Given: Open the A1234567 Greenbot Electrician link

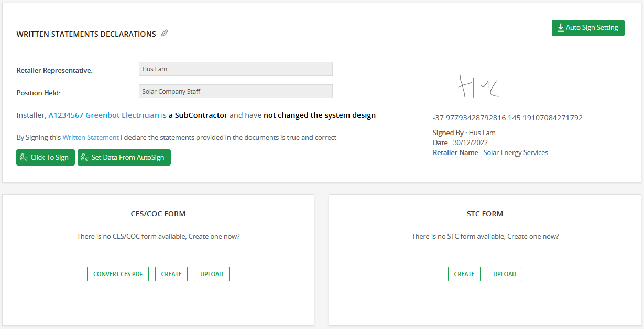Looking at the screenshot, I should click(104, 115).
